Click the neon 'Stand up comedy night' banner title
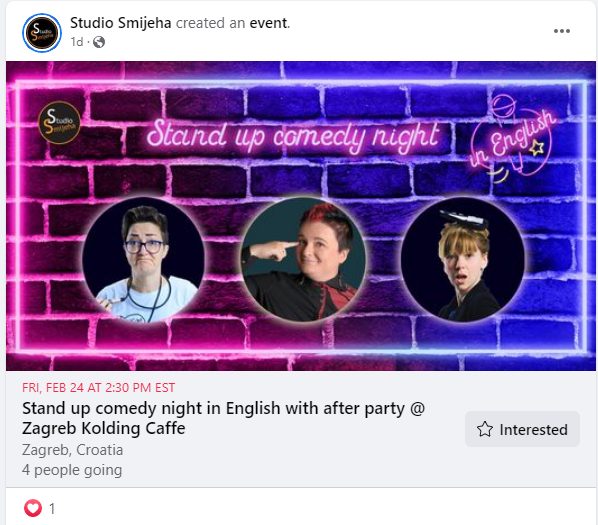The width and height of the screenshot is (598, 525). [293, 136]
